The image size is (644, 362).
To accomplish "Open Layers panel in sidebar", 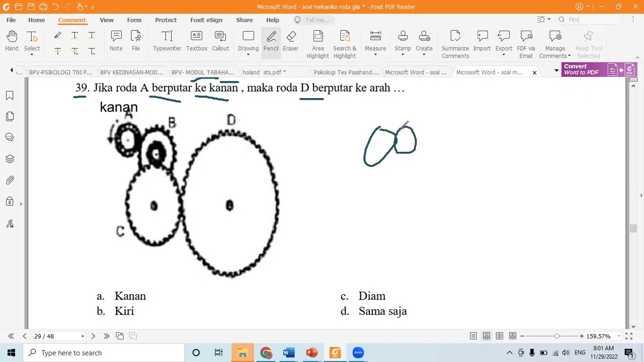I will coord(10,159).
